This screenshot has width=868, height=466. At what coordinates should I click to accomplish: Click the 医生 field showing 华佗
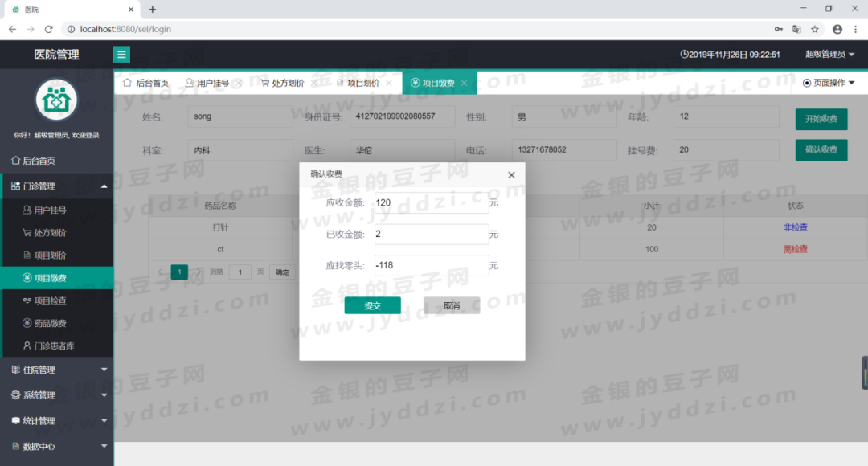coord(403,150)
